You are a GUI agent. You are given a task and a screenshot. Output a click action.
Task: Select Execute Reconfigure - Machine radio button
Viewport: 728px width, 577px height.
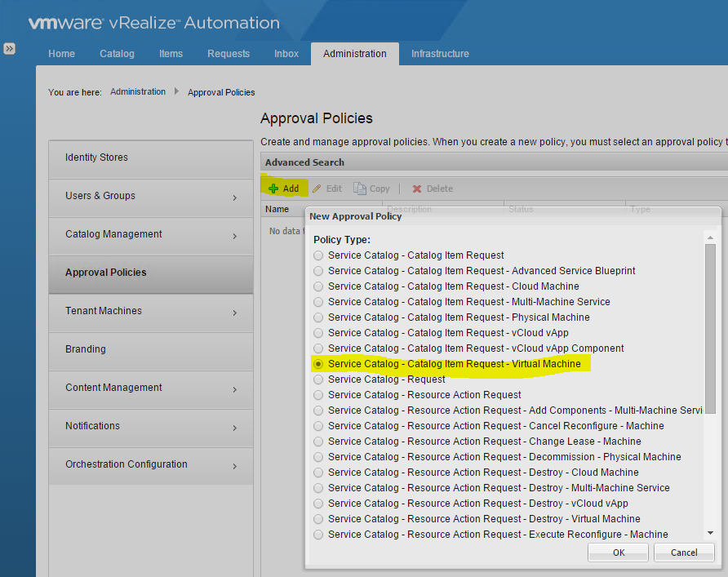[x=318, y=535]
